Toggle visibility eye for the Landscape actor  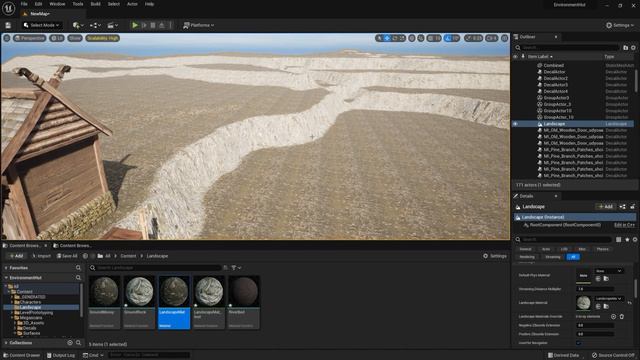tap(516, 124)
